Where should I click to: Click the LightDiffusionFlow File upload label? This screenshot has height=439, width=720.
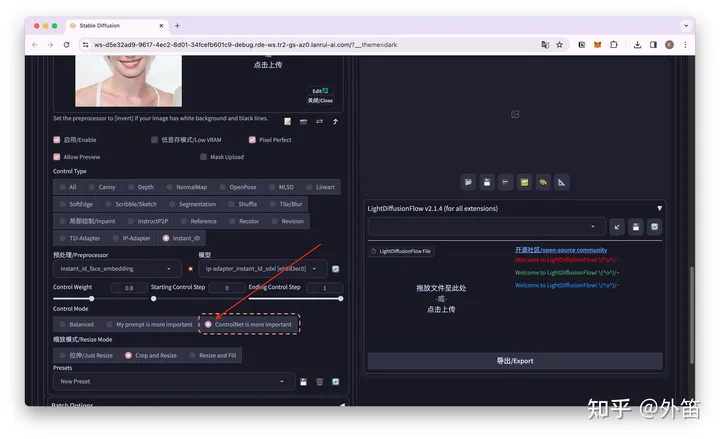tap(401, 251)
